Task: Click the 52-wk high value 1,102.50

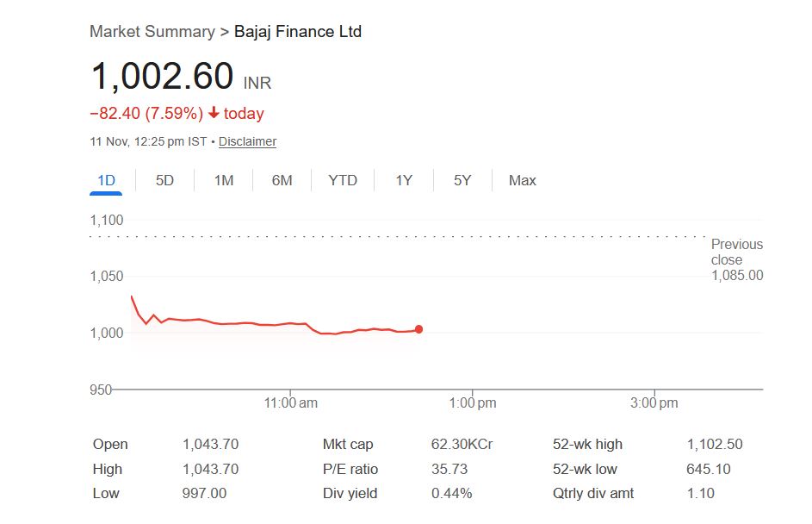Action: [x=714, y=445]
